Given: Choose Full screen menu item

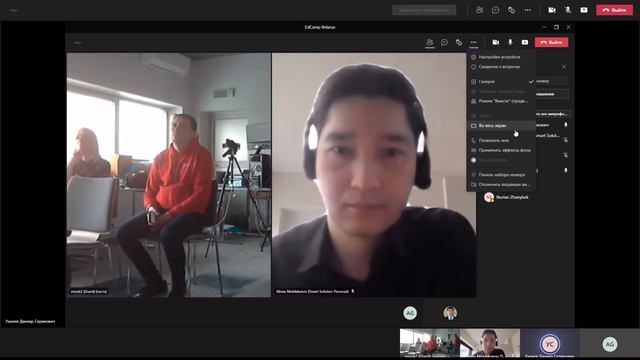Looking at the screenshot, I should click(501, 126).
